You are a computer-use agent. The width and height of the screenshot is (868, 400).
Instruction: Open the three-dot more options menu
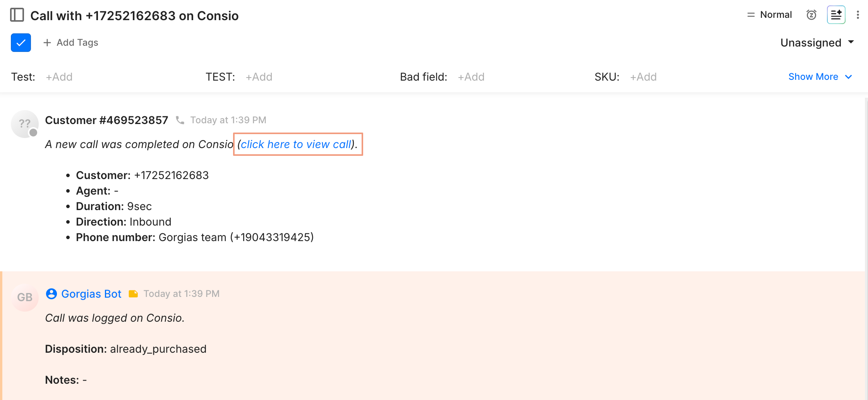[x=858, y=15]
